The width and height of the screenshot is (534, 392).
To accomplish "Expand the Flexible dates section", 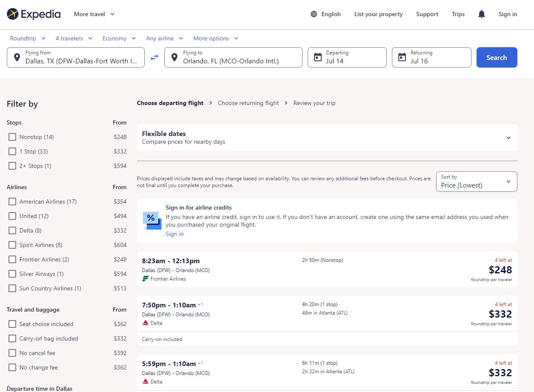I will click(x=327, y=137).
